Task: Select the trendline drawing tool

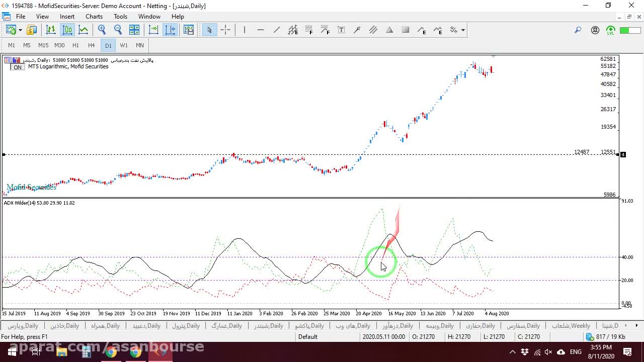Action: (277, 30)
